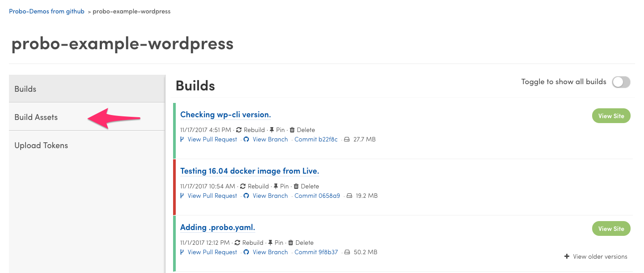This screenshot has width=644, height=273.
Task: Enable the show all builds switch
Action: click(621, 82)
